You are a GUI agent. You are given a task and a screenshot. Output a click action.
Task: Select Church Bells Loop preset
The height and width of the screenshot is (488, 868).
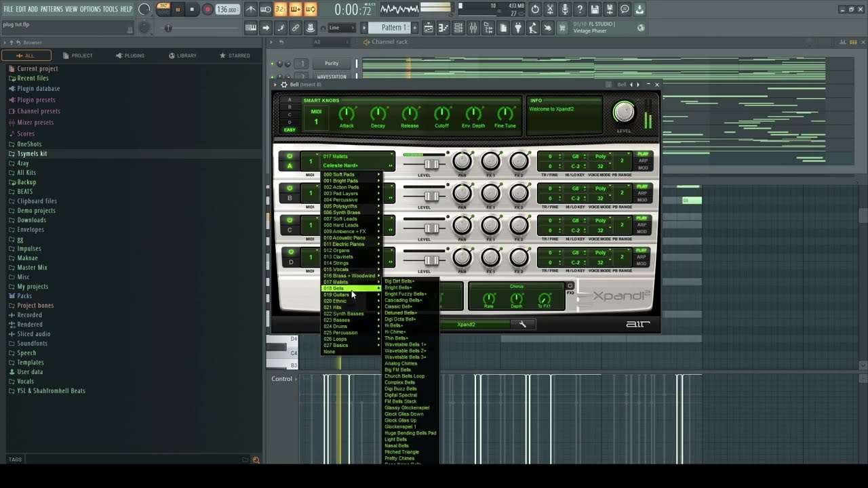point(405,376)
